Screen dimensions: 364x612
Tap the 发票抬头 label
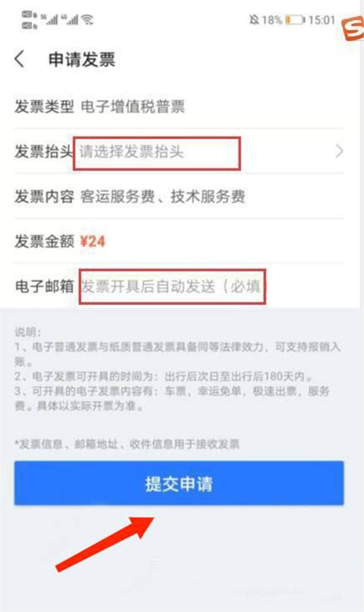pos(44,152)
